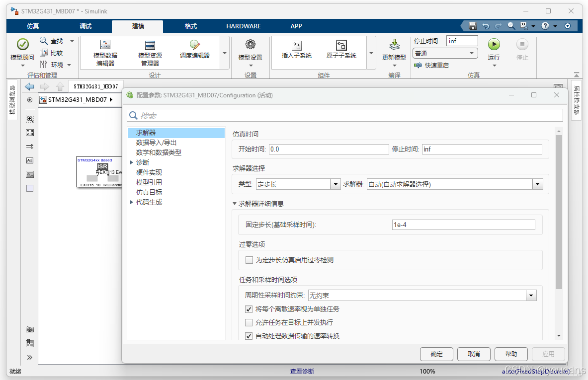588x380 pixels.
Task: Click the Compare (比较) icon
Action: 44,53
